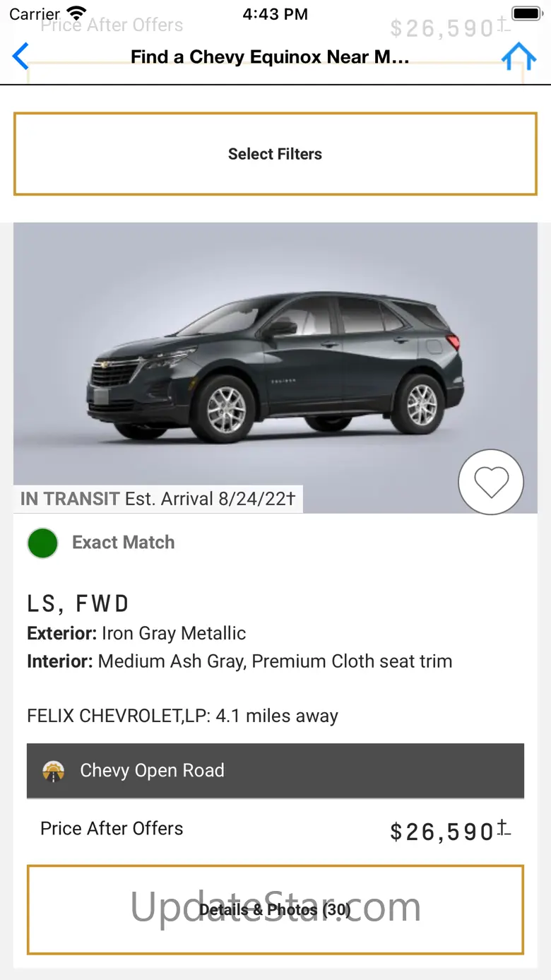Tap the blue back chevron arrow
The width and height of the screenshot is (551, 980).
[x=21, y=57]
